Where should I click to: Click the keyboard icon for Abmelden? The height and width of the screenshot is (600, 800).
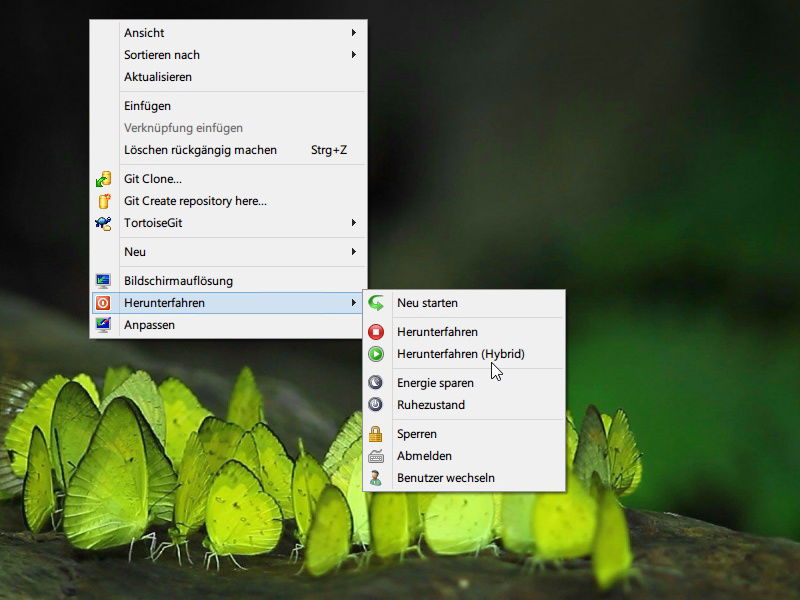pyautogui.click(x=376, y=456)
